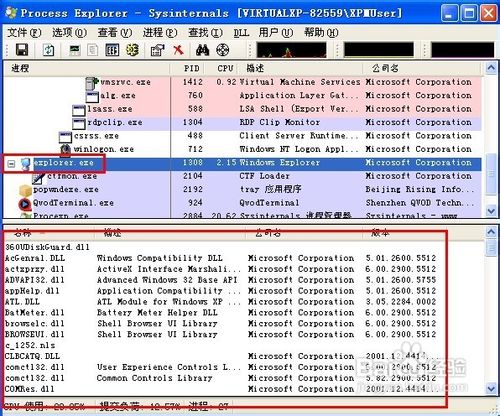
Task: Click the Save floppy disk toolbar icon
Action: [x=22, y=50]
